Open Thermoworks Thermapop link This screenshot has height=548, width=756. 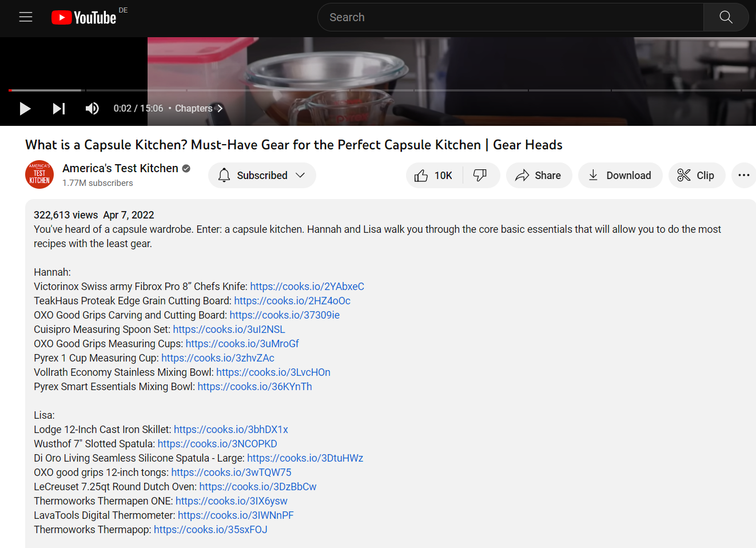210,530
